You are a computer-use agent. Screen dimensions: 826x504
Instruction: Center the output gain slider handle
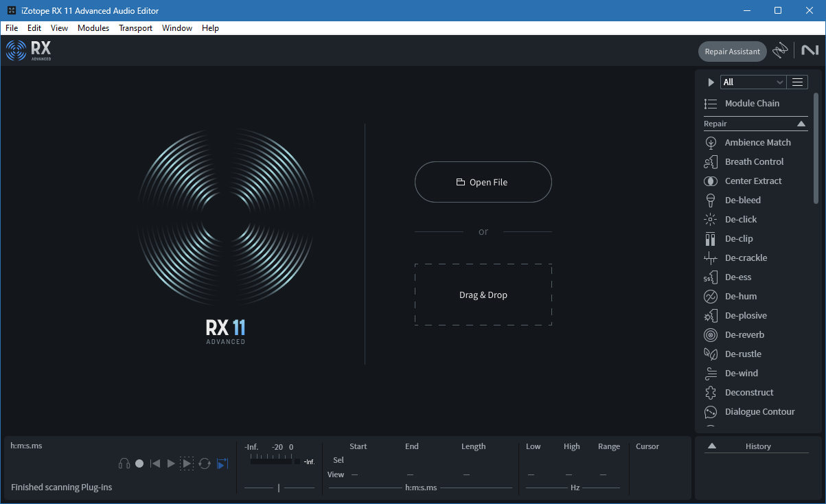click(x=279, y=488)
